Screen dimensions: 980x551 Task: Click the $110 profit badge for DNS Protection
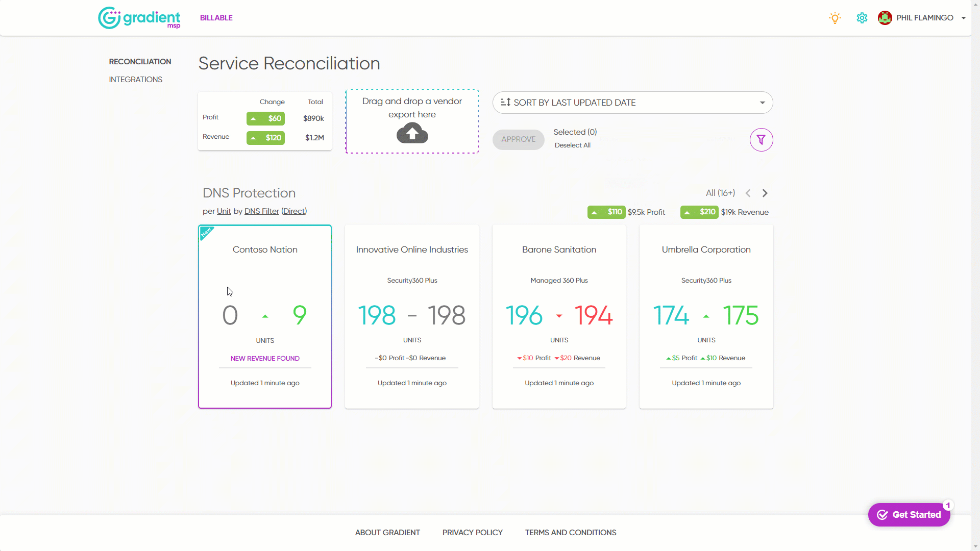click(606, 212)
